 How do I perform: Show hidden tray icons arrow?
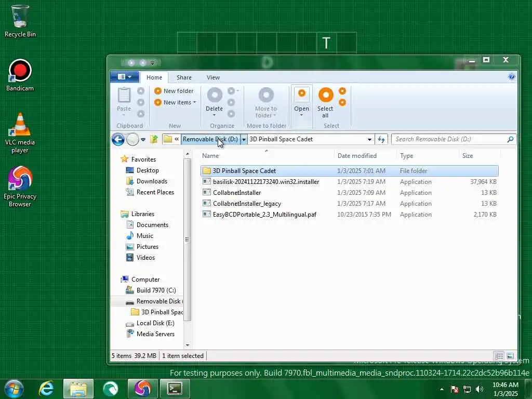pos(442,389)
